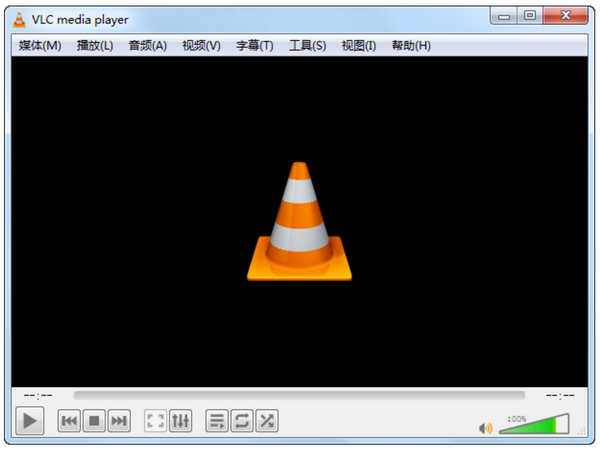Open the 工具(S) menu
Image resolution: width=600 pixels, height=451 pixels.
point(307,46)
